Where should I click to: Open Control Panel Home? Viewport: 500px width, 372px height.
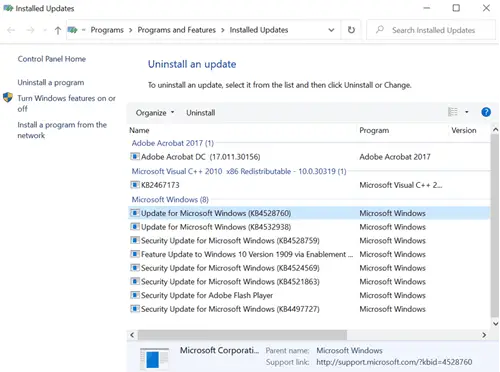tap(52, 59)
